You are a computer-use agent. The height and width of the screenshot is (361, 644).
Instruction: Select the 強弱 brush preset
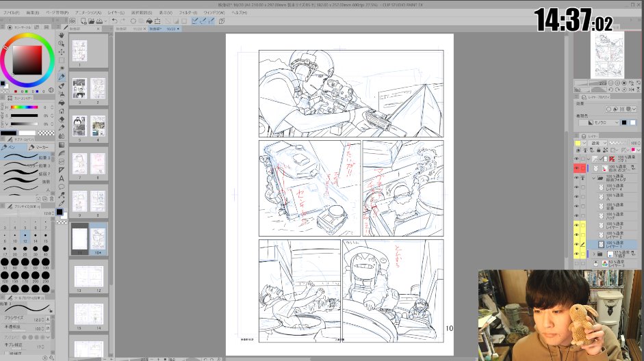click(26, 181)
